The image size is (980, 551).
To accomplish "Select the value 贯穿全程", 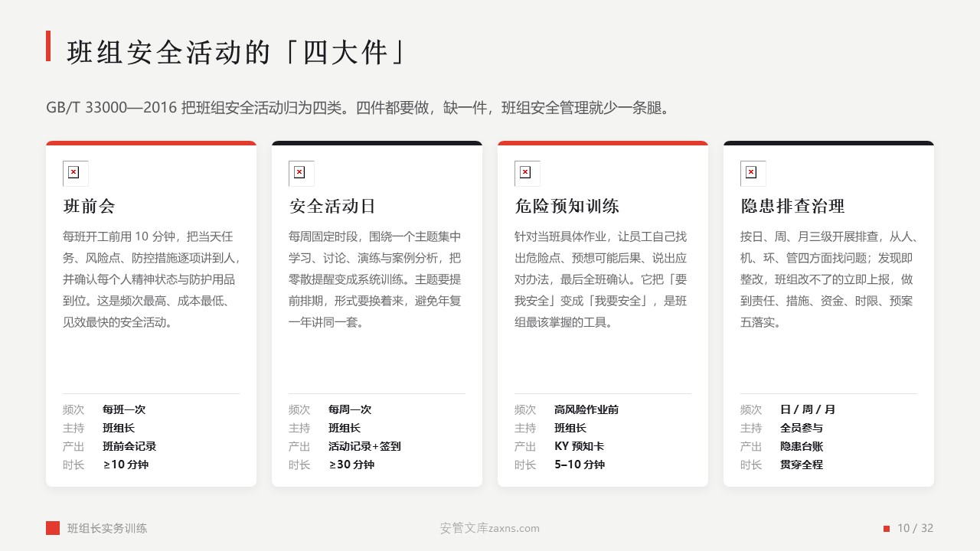I will pyautogui.click(x=802, y=465).
